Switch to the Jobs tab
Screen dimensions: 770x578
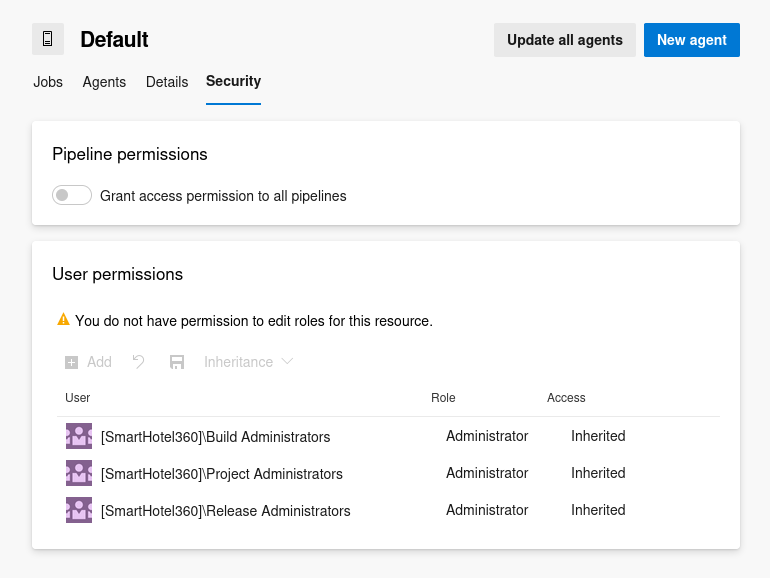pyautogui.click(x=48, y=82)
